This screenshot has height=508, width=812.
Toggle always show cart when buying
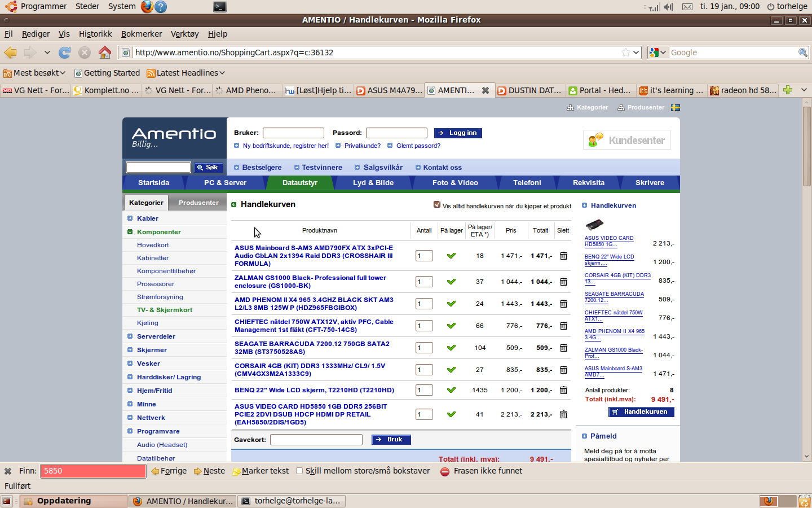tap(437, 204)
